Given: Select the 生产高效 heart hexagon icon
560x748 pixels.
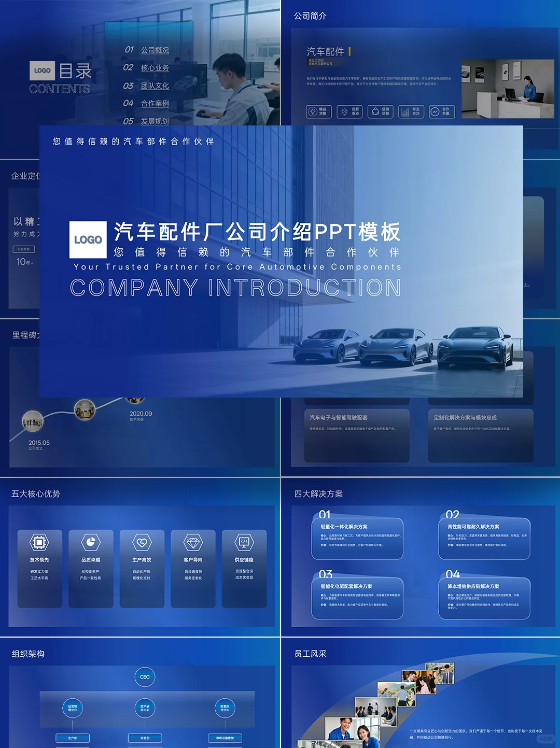Looking at the screenshot, I should (142, 543).
